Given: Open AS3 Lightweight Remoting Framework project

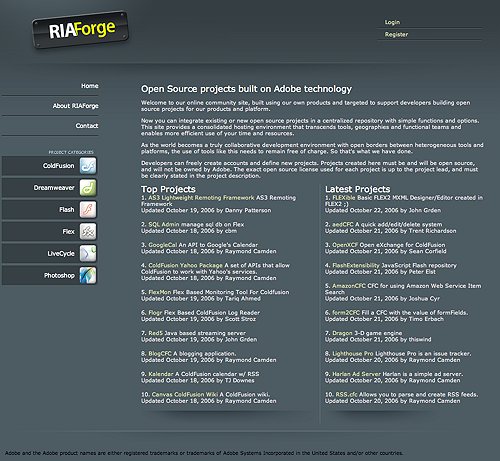Looking at the screenshot, I should 201,198.
